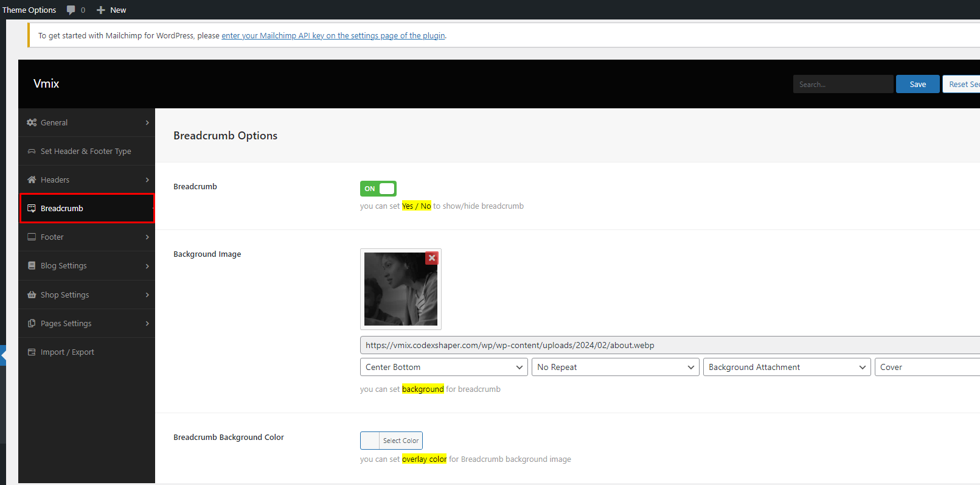Click the comments bubble icon in admin bar
Image resolution: width=980 pixels, height=485 pixels.
pyautogui.click(x=71, y=10)
